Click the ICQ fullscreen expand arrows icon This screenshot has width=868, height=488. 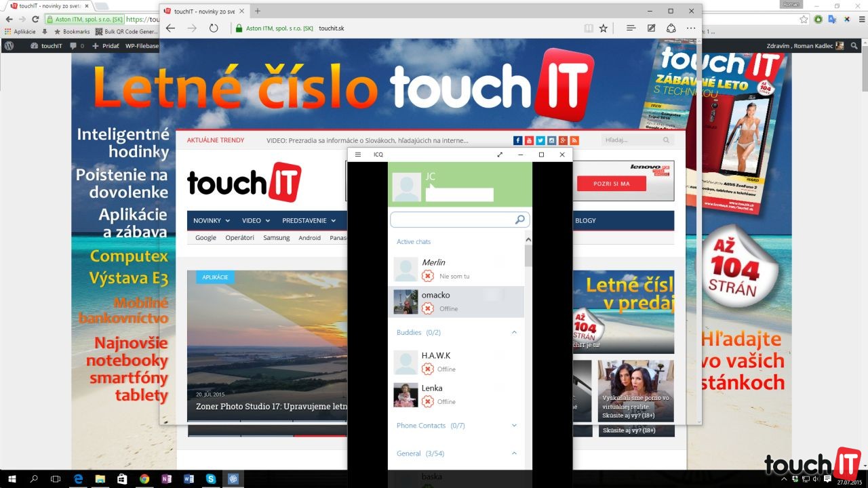pyautogui.click(x=500, y=155)
